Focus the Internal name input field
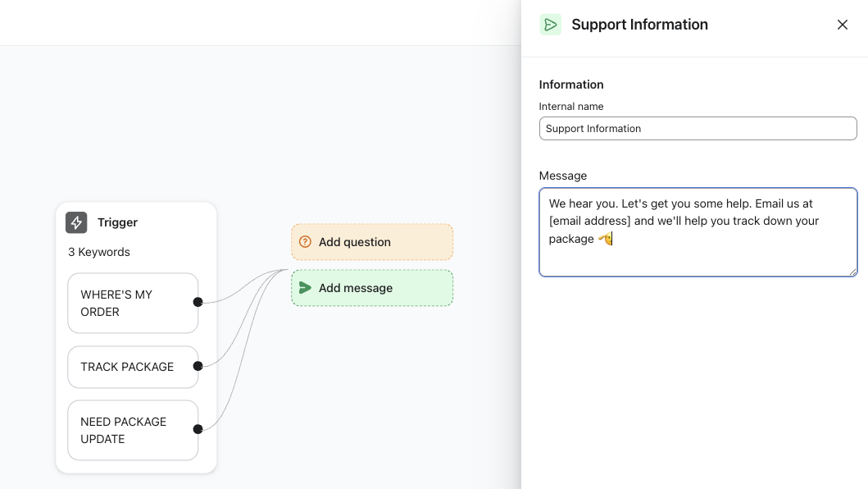The height and width of the screenshot is (489, 868). (x=698, y=129)
